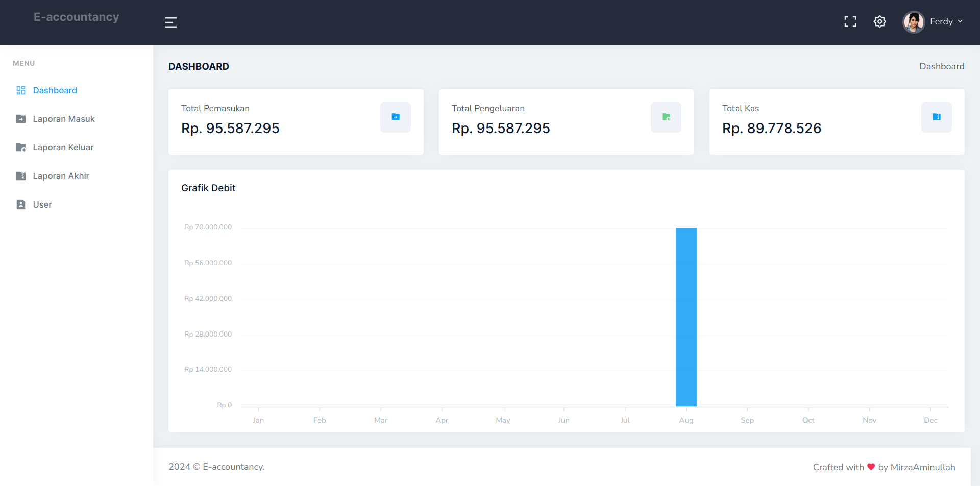Image resolution: width=980 pixels, height=486 pixels.
Task: Open the settings gear icon
Action: tap(879, 22)
